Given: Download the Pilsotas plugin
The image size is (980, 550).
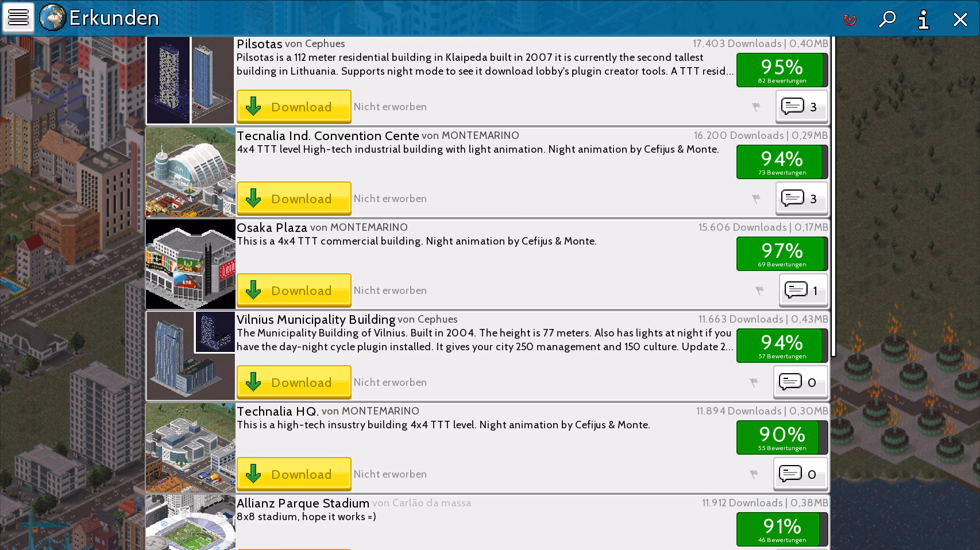Looking at the screenshot, I should coord(294,107).
